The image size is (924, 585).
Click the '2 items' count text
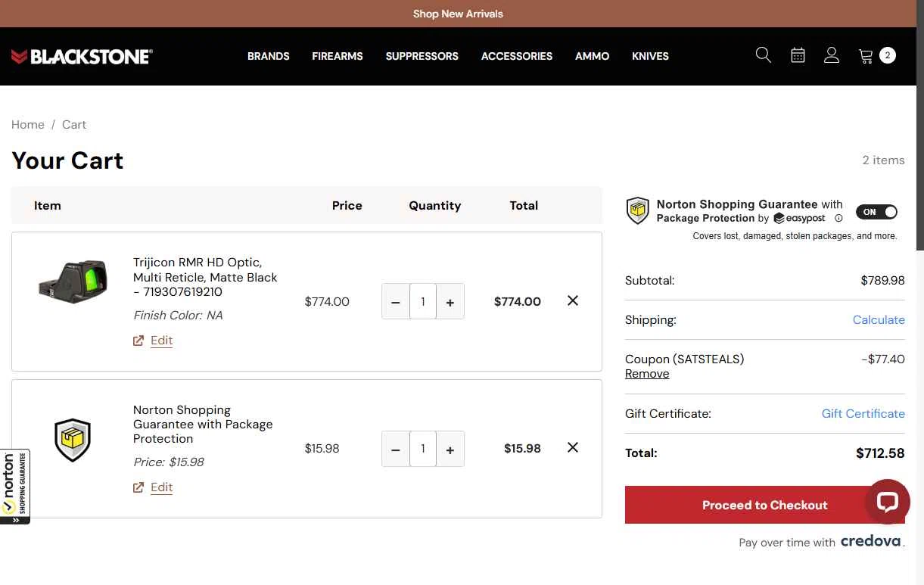pos(884,160)
